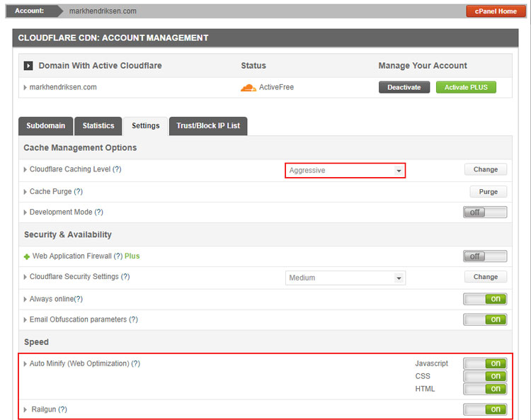Image resolution: width=531 pixels, height=420 pixels.
Task: Toggle Development Mode off switch
Action: (x=485, y=212)
